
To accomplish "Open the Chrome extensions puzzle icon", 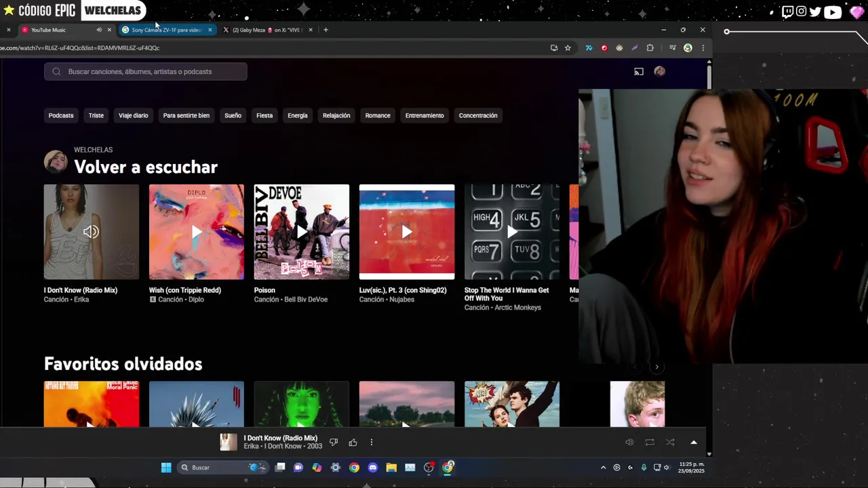I will [650, 47].
